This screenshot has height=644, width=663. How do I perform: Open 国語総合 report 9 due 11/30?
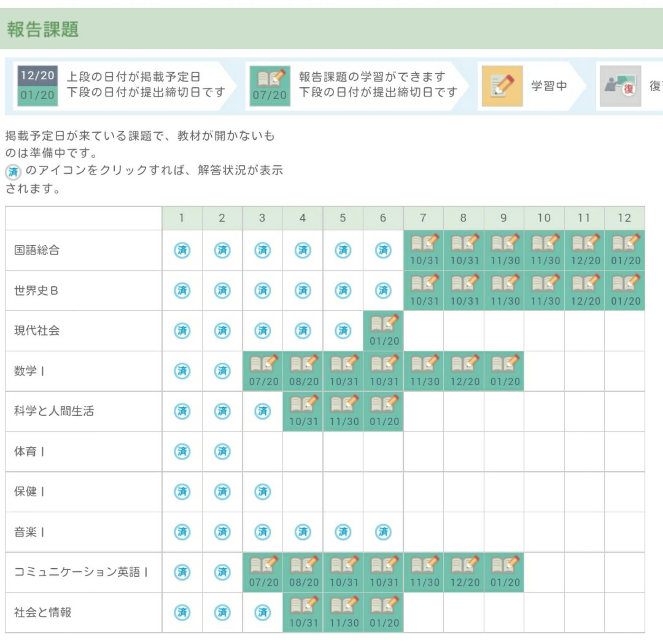504,250
